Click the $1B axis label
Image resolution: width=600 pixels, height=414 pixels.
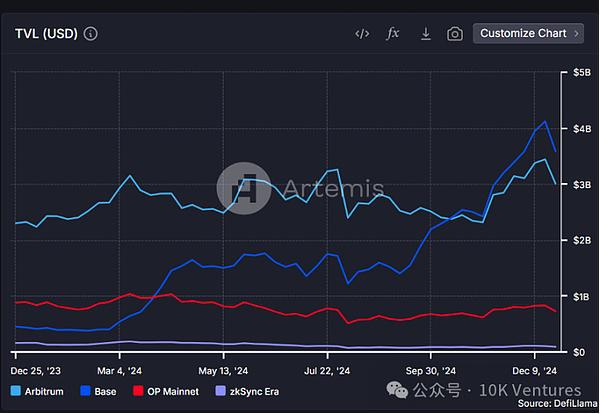click(582, 297)
